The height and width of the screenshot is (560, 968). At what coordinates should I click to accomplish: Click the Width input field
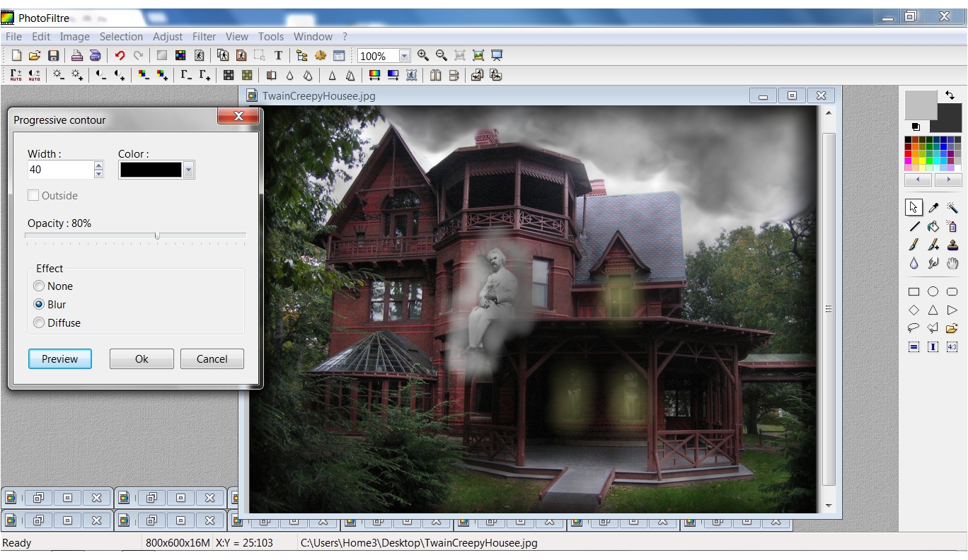[x=61, y=170]
